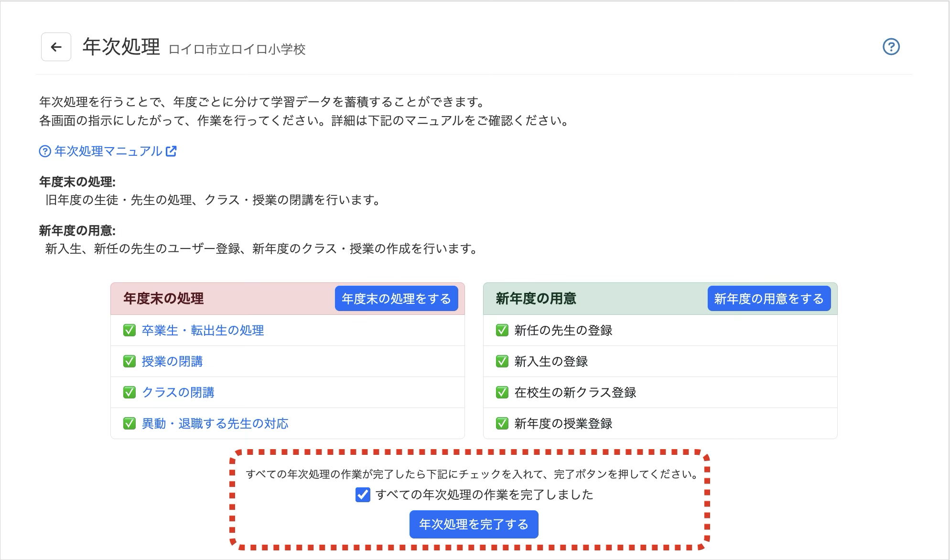
Task: Click the 新入生の登録 list row
Action: pyautogui.click(x=551, y=362)
